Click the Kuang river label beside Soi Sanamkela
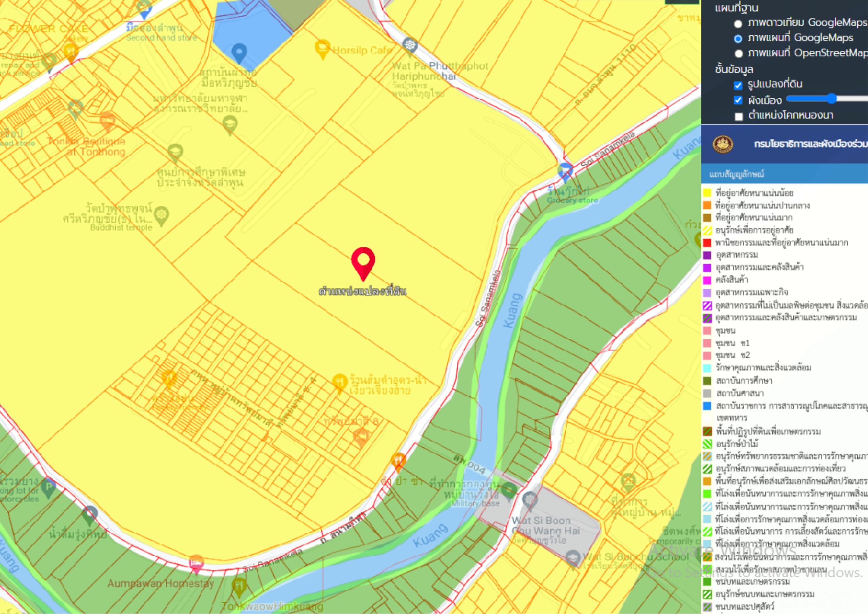Screen dimensions: 868x614 pos(512,311)
